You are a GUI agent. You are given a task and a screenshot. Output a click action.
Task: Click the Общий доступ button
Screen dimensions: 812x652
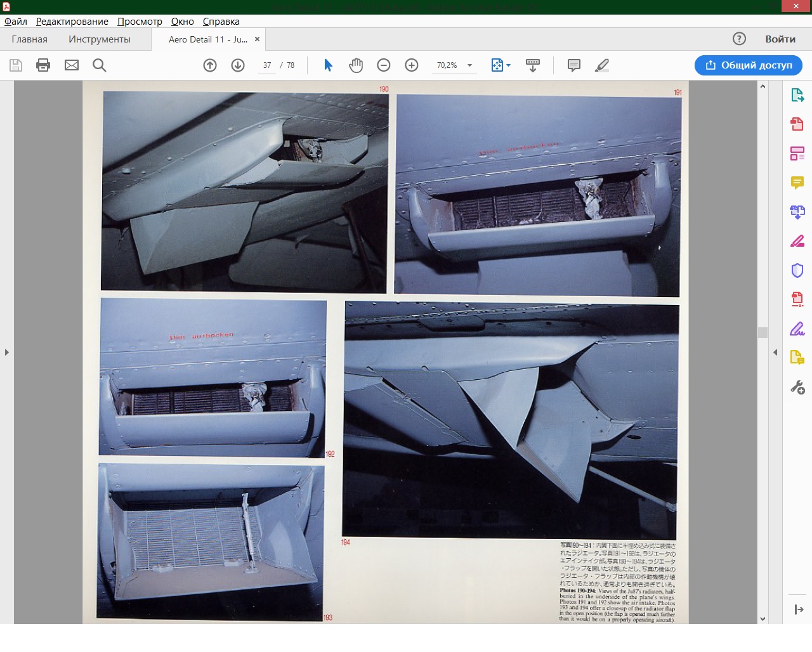pyautogui.click(x=749, y=65)
